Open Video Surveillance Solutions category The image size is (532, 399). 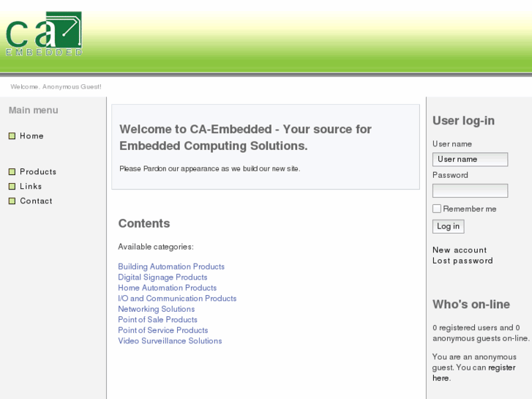click(x=170, y=341)
